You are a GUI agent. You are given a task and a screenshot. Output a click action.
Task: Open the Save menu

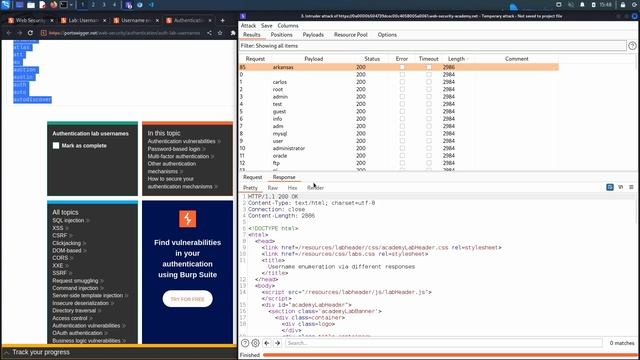pos(267,25)
